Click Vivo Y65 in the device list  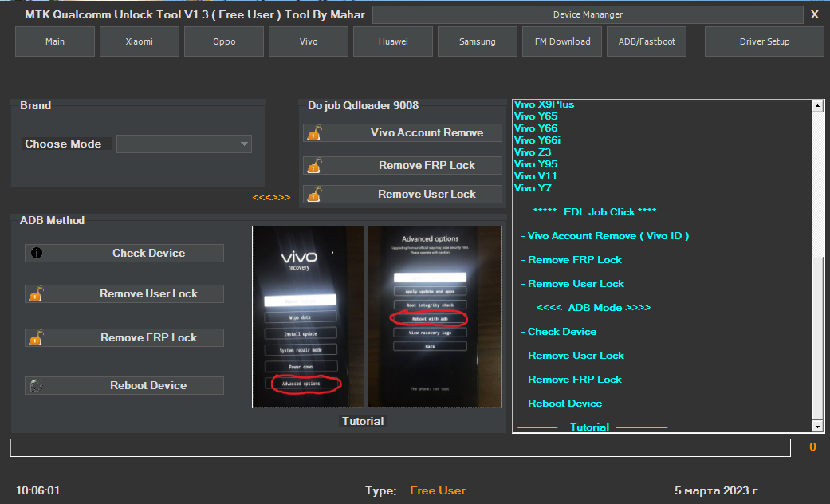(536, 116)
